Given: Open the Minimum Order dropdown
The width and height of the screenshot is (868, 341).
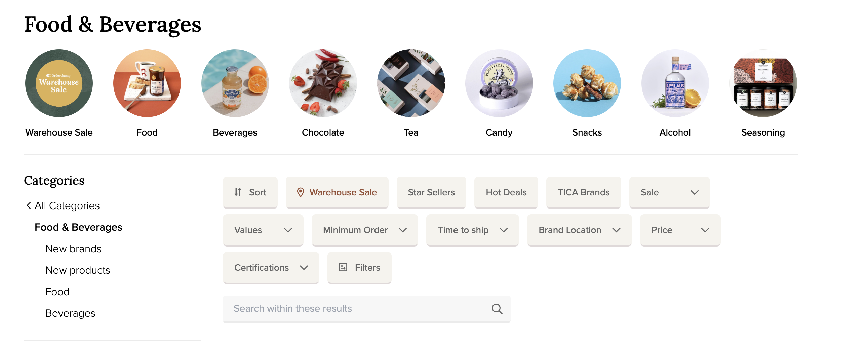Looking at the screenshot, I should coord(365,230).
